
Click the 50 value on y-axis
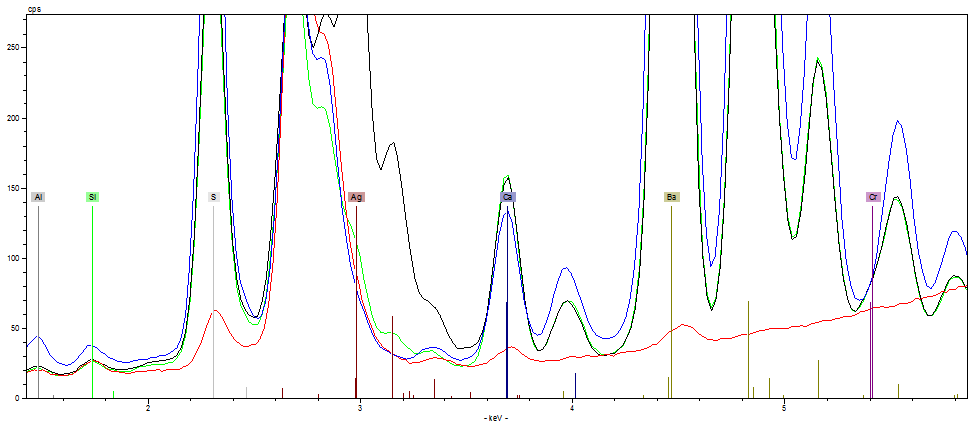point(14,328)
